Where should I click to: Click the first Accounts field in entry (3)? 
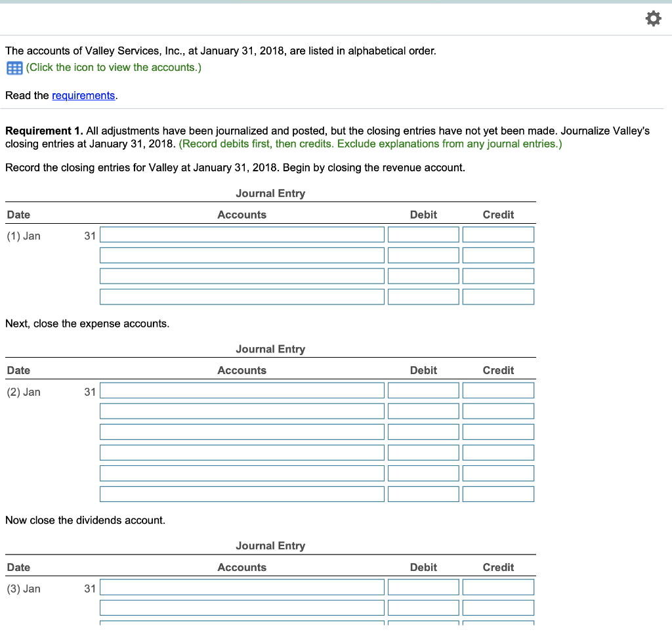tap(241, 587)
